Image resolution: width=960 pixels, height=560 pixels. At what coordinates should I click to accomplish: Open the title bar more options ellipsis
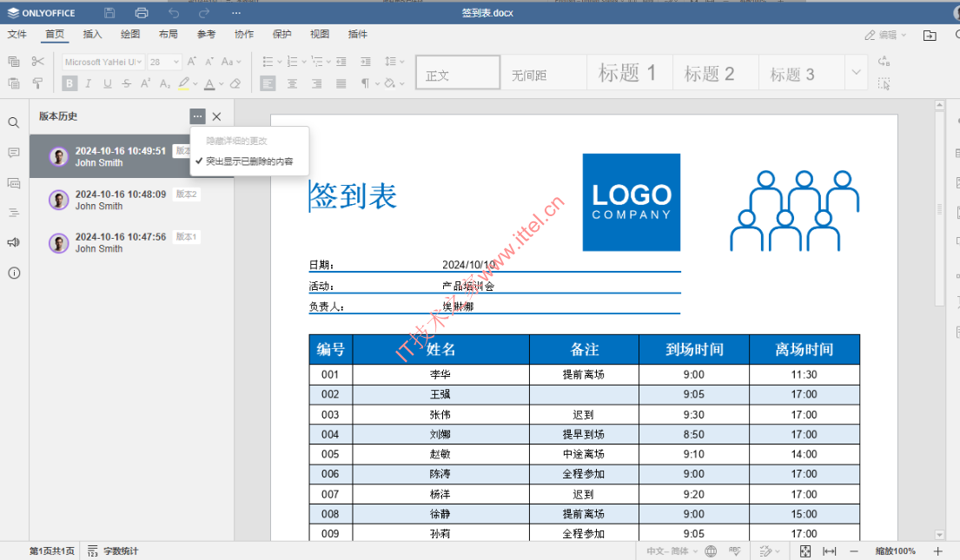tap(236, 13)
